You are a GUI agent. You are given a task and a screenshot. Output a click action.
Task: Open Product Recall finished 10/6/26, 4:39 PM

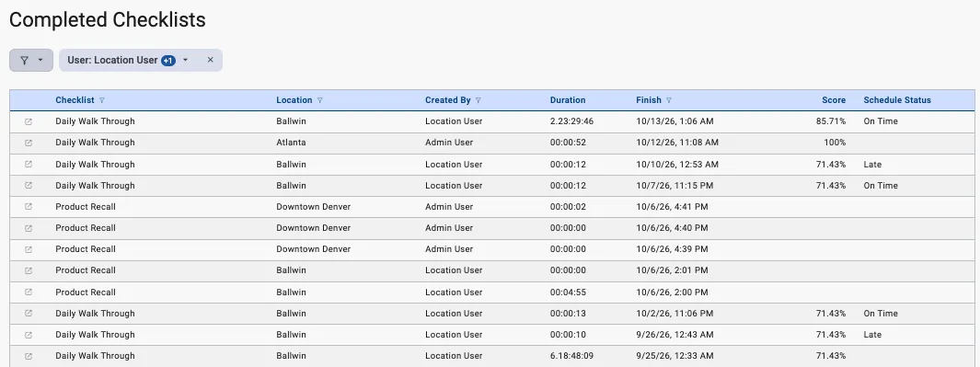coord(29,249)
